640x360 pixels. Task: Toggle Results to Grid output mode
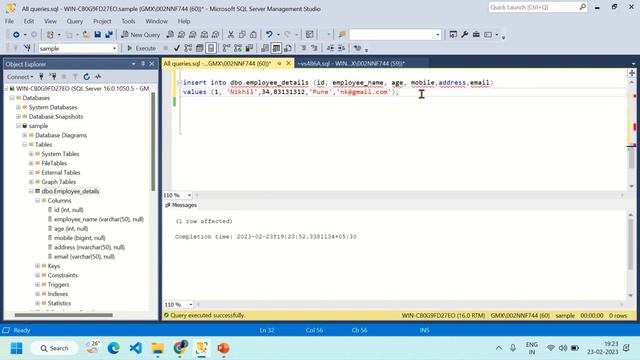[276, 48]
